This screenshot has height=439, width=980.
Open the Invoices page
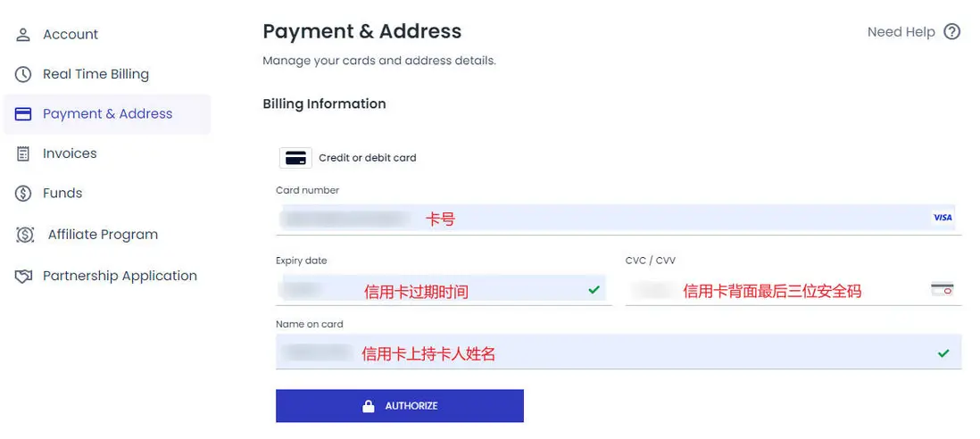click(70, 153)
